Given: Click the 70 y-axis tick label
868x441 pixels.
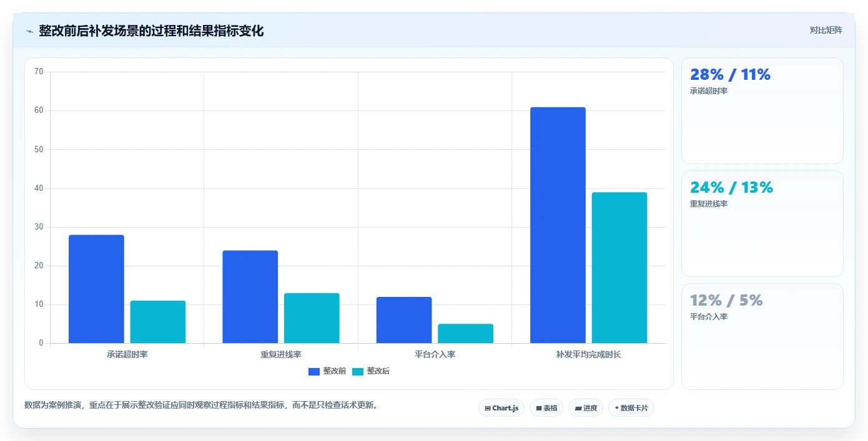Looking at the screenshot, I should 39,72.
